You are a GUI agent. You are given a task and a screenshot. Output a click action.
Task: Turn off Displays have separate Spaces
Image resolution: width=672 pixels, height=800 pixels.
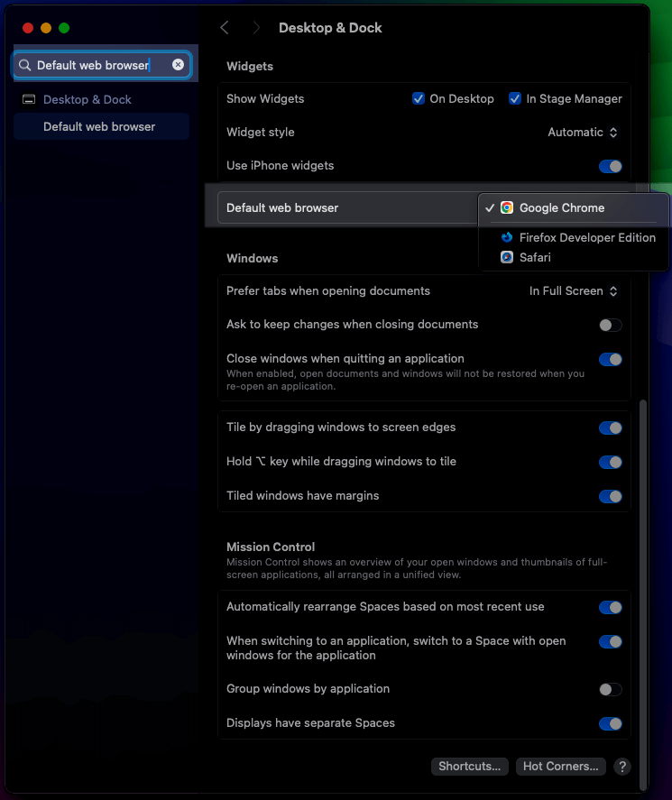(611, 723)
